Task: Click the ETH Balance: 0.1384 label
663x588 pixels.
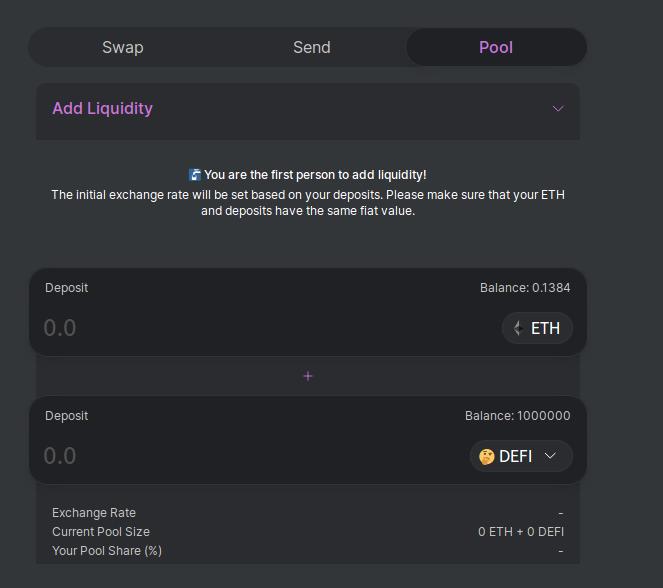Action: [525, 288]
